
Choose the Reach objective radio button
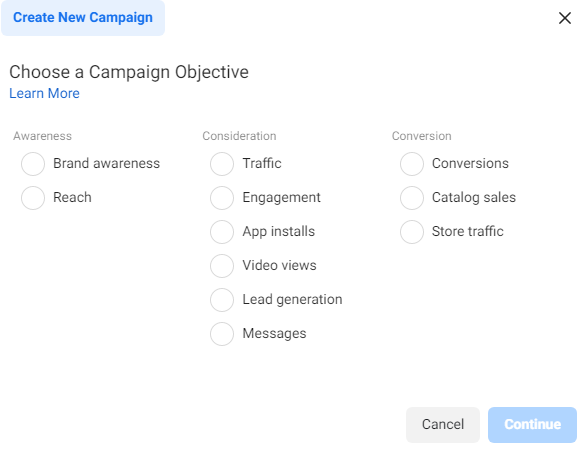coord(33,198)
